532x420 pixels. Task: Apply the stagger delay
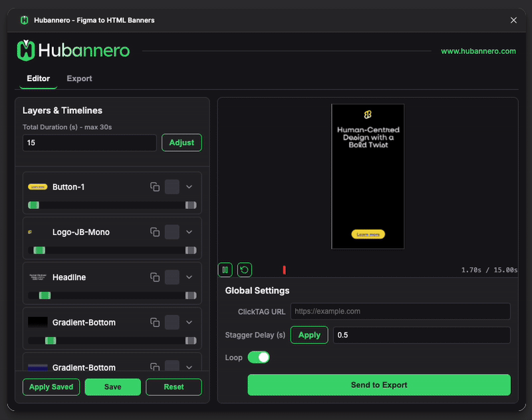(309, 335)
